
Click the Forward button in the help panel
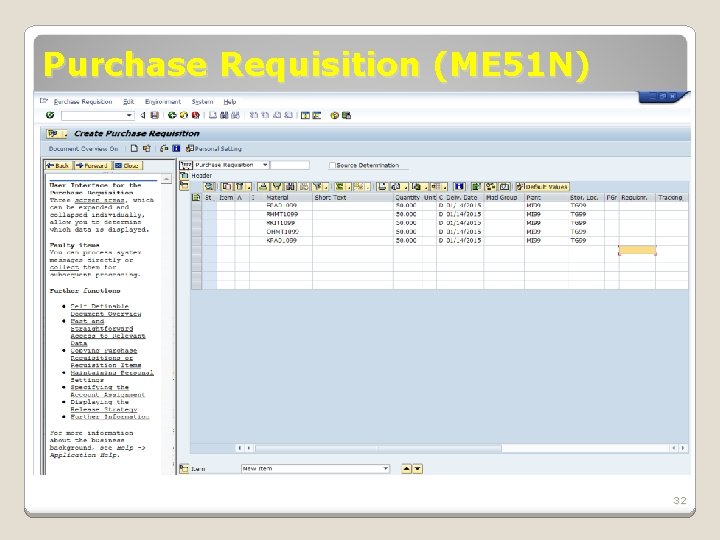point(92,165)
